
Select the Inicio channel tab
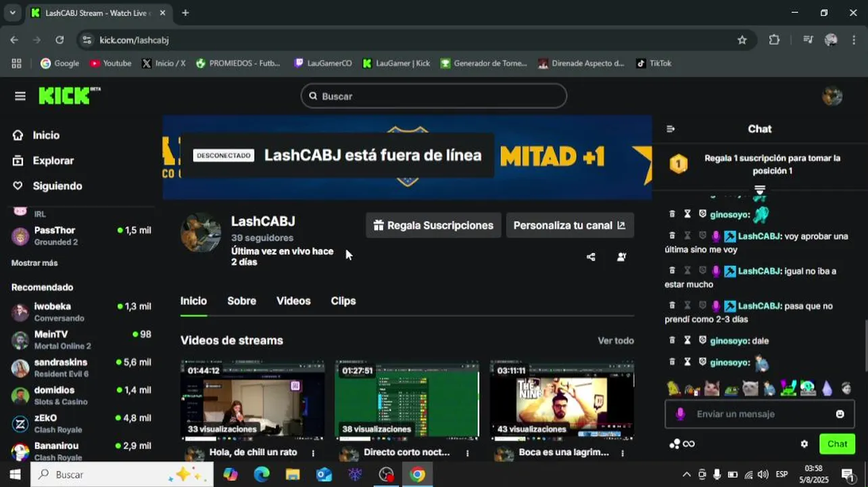(193, 301)
